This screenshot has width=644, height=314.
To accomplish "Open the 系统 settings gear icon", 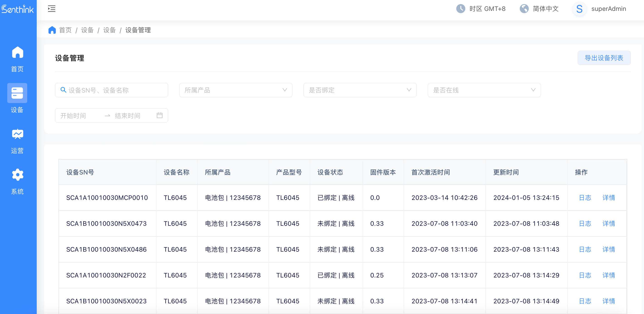I will [17, 175].
